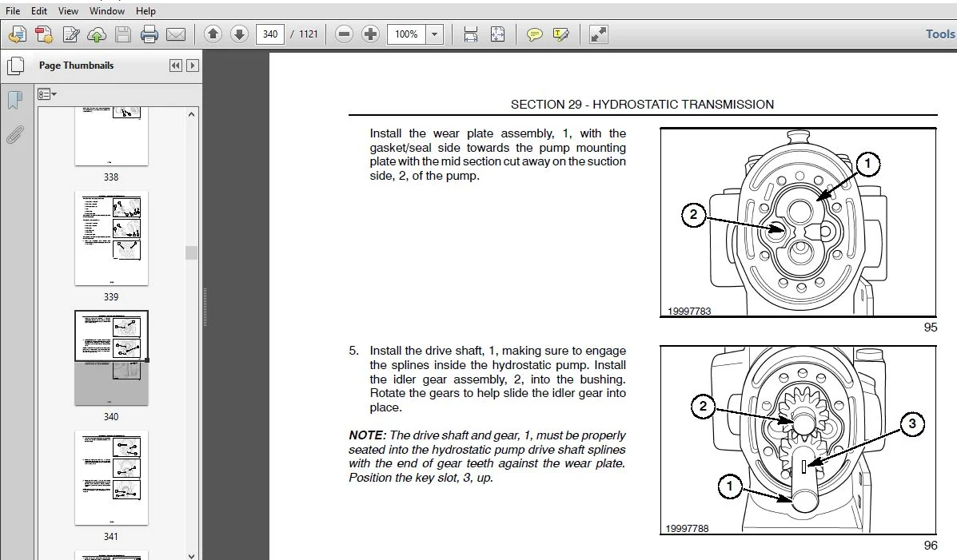
Task: Open the File menu
Action: [x=13, y=11]
